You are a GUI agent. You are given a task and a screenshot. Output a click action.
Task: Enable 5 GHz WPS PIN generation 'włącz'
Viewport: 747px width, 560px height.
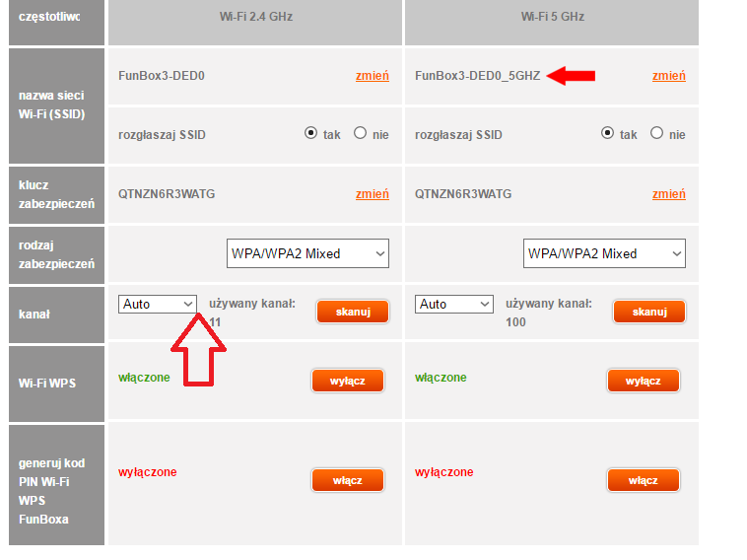(645, 480)
